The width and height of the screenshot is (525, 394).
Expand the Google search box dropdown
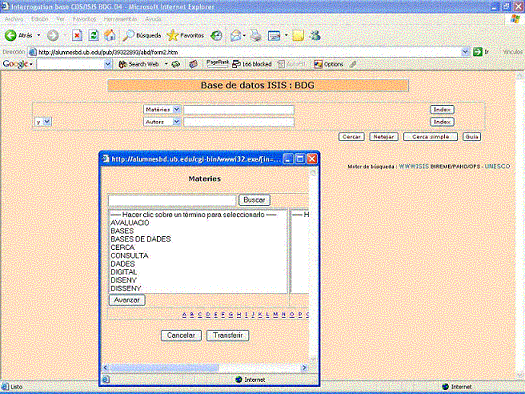click(x=108, y=64)
